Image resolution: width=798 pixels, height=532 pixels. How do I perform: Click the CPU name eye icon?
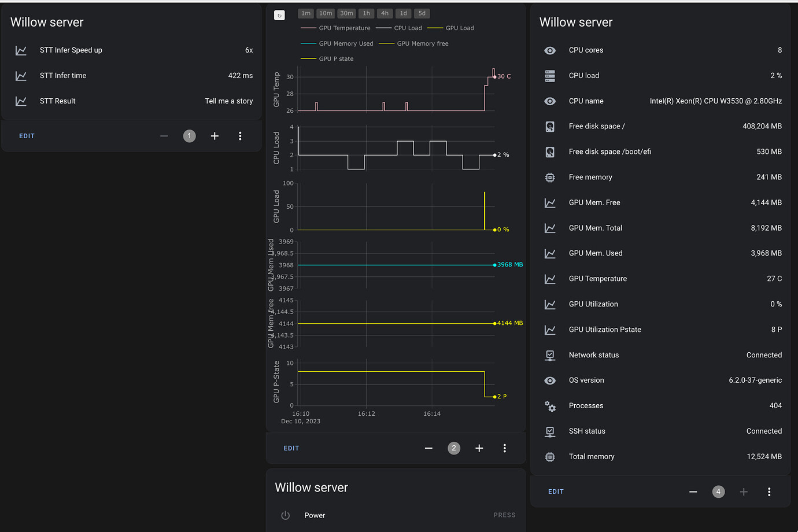pyautogui.click(x=550, y=101)
